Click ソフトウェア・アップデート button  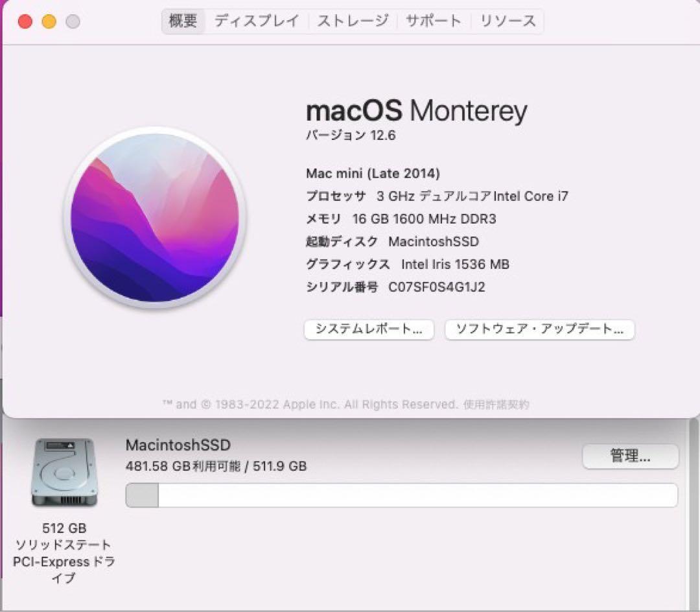tap(540, 329)
